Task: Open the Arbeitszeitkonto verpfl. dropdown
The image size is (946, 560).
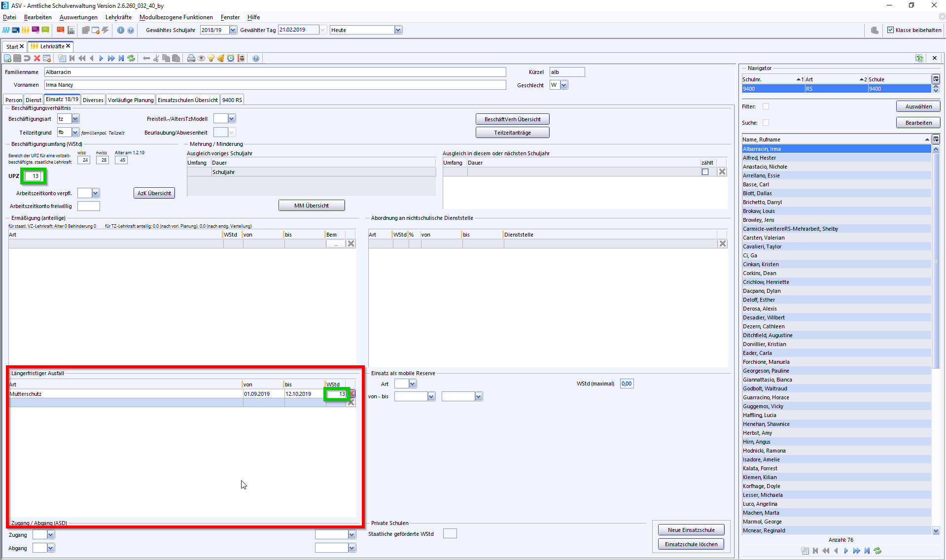Action: pyautogui.click(x=96, y=193)
